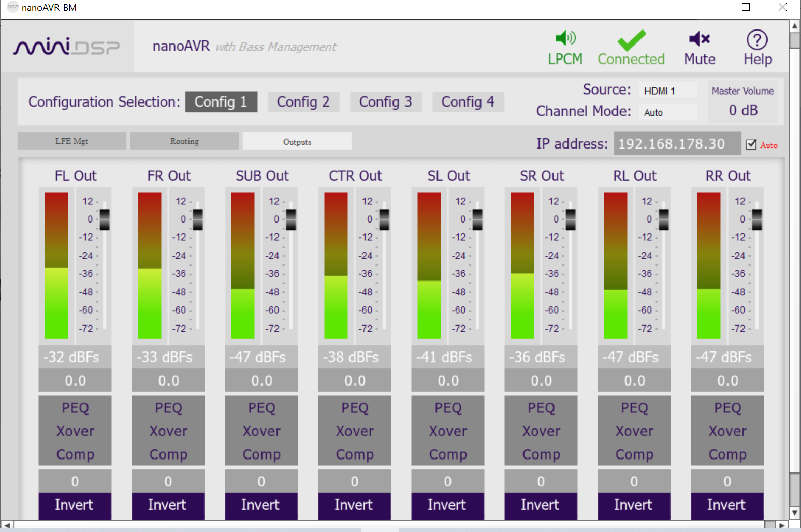Click the SUB Out gain fader
801x532 pixels.
tap(291, 219)
